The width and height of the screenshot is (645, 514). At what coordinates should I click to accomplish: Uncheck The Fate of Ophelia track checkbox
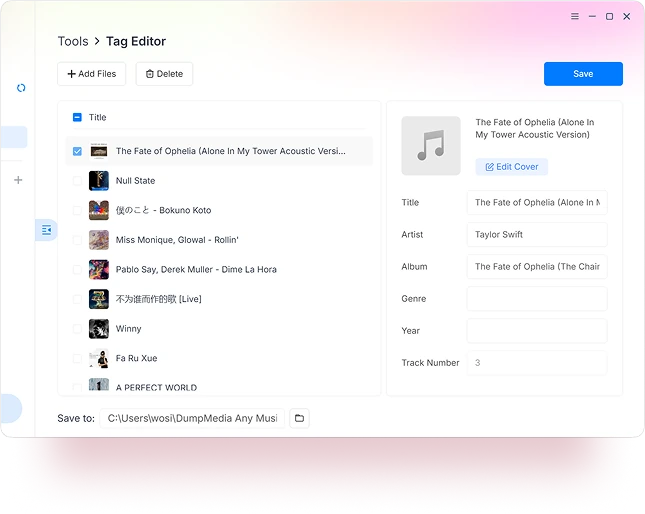coord(78,152)
